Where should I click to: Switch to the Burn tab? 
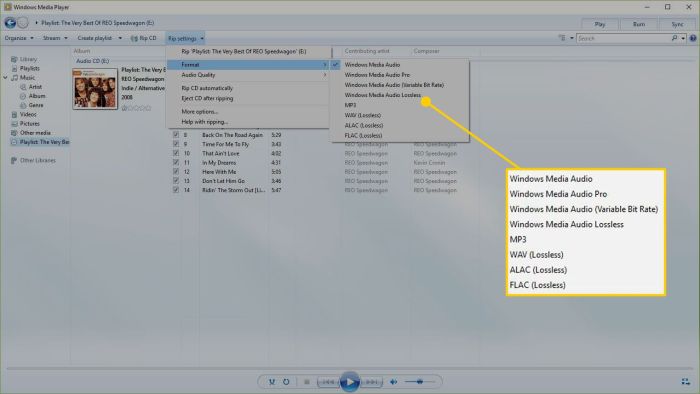(639, 24)
